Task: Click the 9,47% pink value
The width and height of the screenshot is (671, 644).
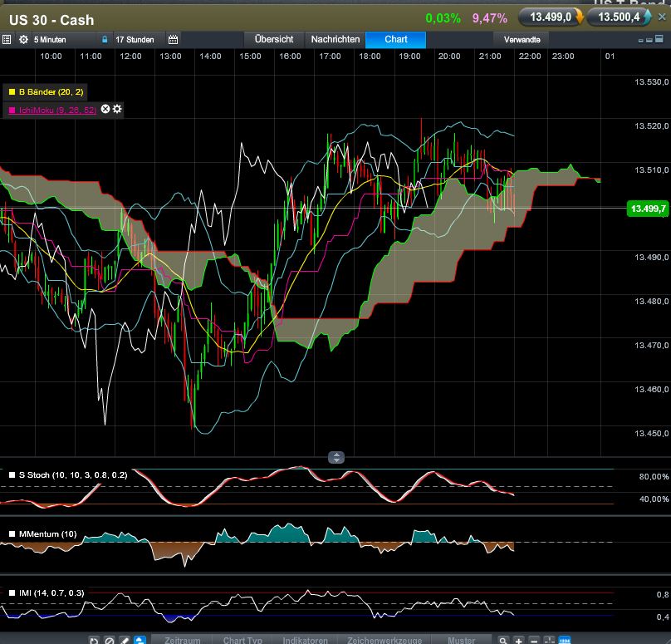Action: pos(490,18)
